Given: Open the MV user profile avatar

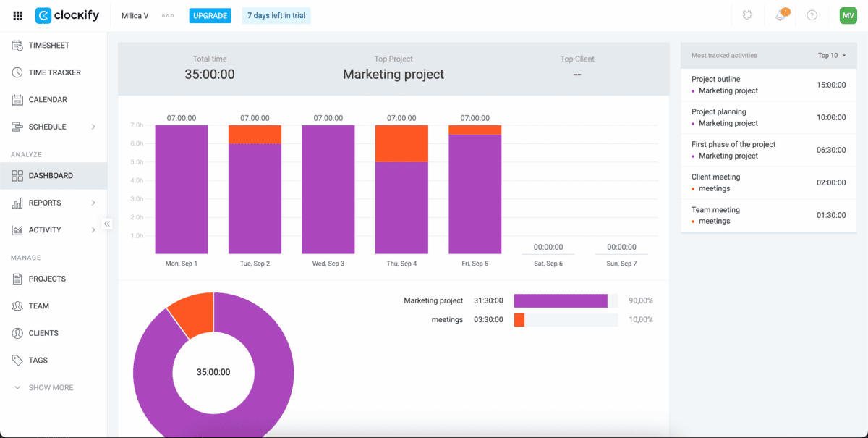Looking at the screenshot, I should (x=848, y=15).
